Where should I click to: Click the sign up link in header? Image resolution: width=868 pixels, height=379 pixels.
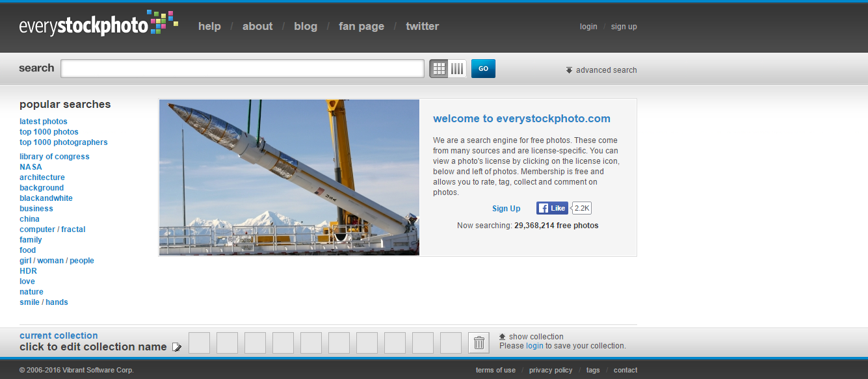624,27
